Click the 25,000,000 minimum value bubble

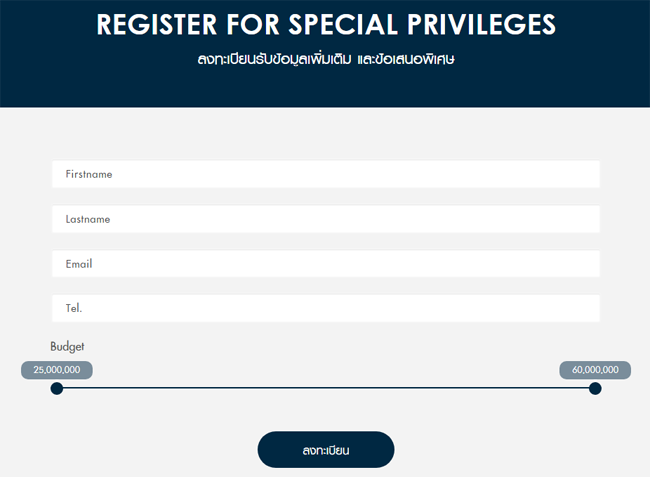click(x=57, y=370)
